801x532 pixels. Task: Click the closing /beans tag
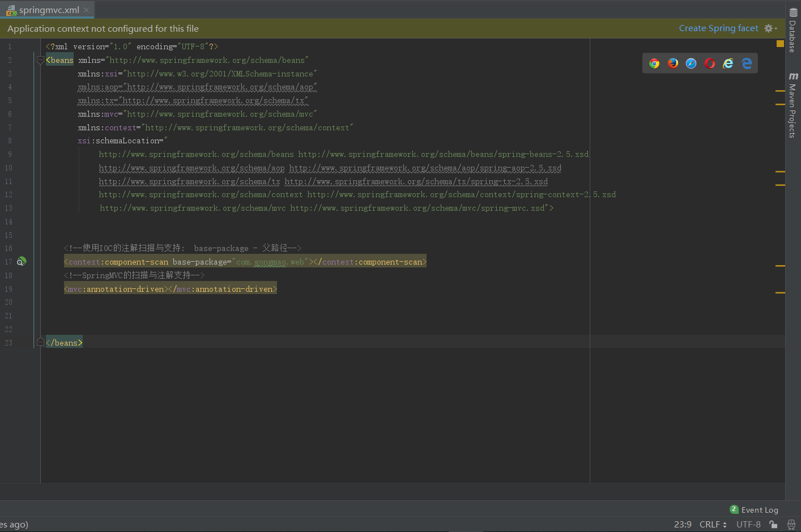pyautogui.click(x=64, y=343)
